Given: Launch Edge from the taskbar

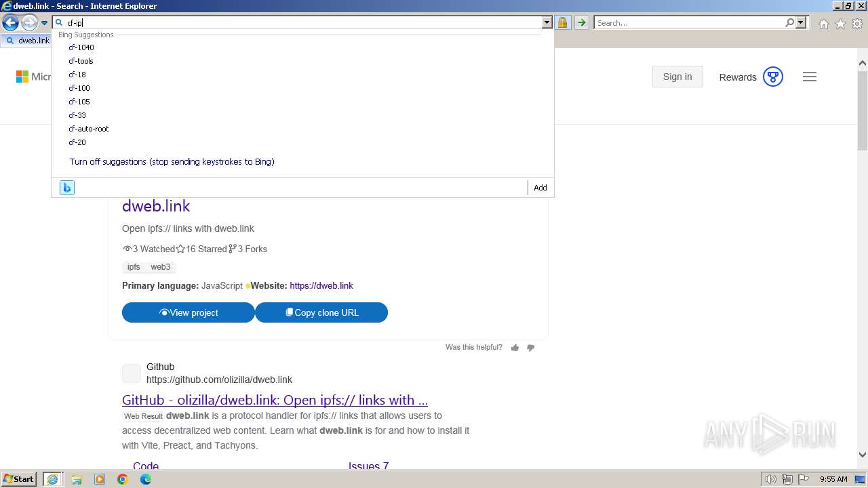Looking at the screenshot, I should [x=146, y=479].
